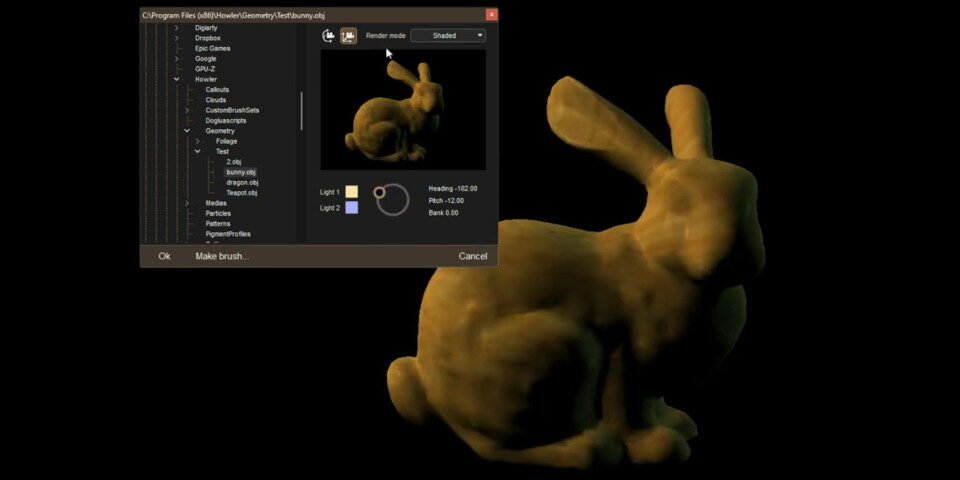
Task: Select Teapot.obj in the file tree
Action: pos(241,193)
